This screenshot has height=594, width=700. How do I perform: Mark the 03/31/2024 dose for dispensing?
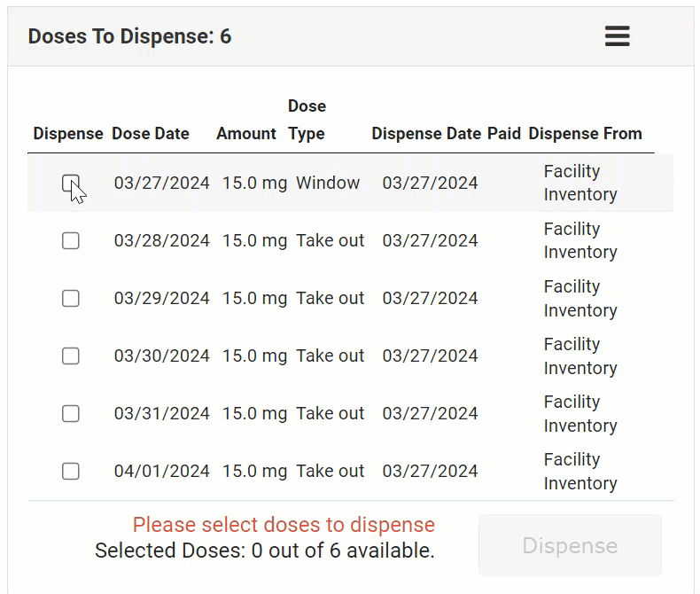pos(71,414)
